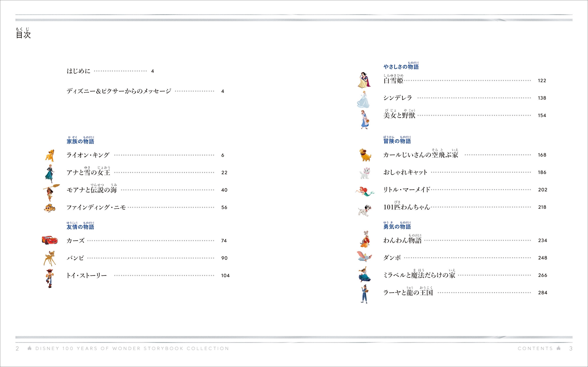Click the CONTENTS footer label
Screen dimensions: 588x367
[535, 349]
